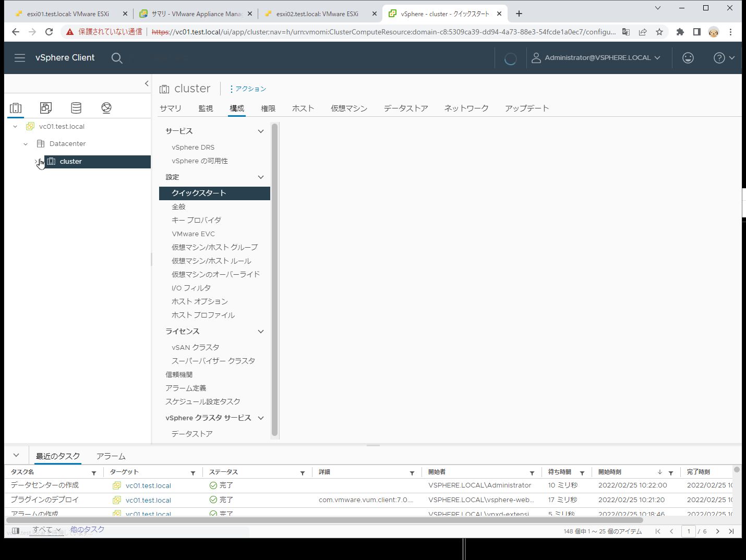The image size is (746, 560).
Task: Switch to the サマリ tab
Action: click(x=171, y=108)
